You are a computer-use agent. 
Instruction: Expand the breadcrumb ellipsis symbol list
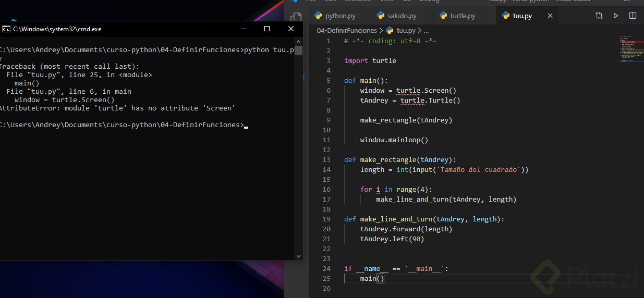pyautogui.click(x=426, y=31)
